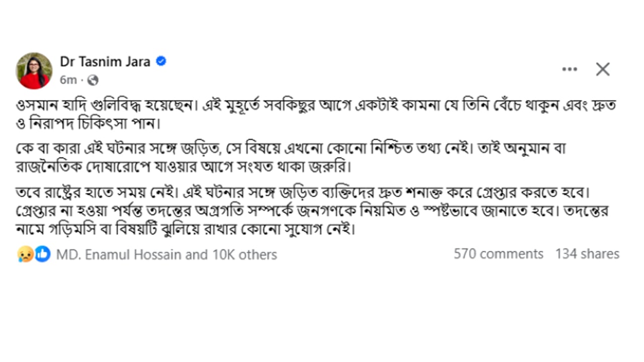
Task: Open the post via the 6m timestamp
Action: pyautogui.click(x=69, y=79)
